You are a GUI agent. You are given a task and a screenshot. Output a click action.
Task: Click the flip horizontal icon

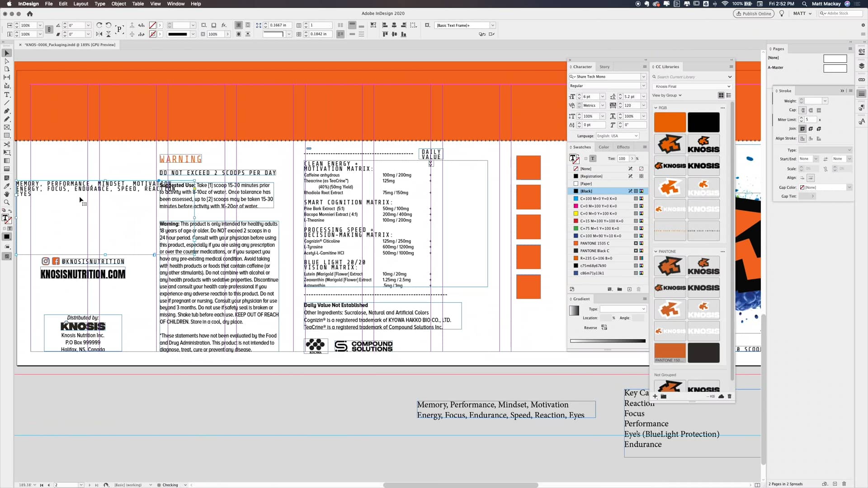(99, 34)
